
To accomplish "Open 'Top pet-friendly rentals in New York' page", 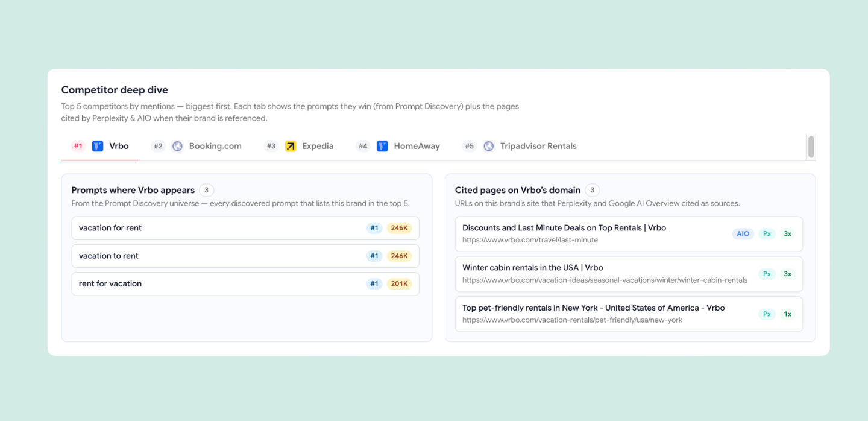I will click(594, 308).
